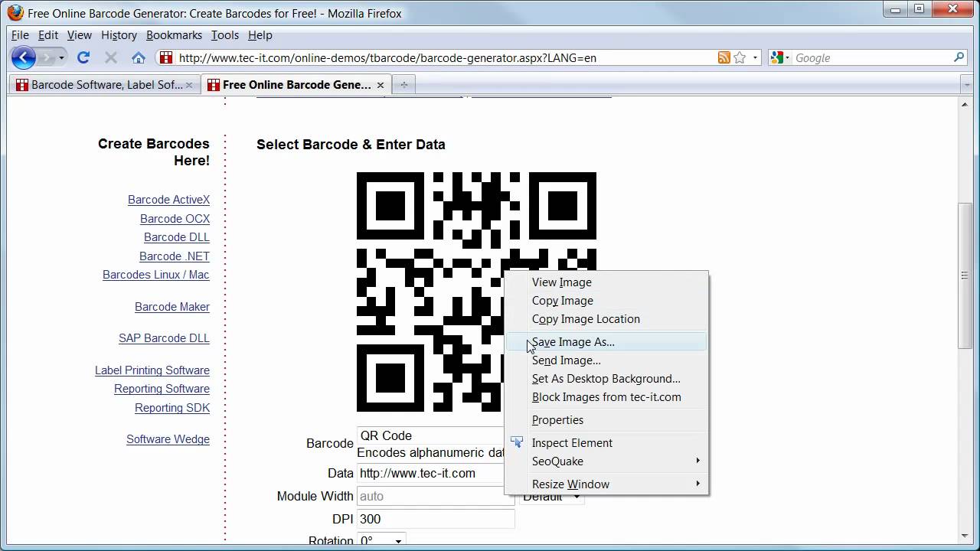Open the Bookmarks menu
The width and height of the screenshot is (980, 551).
point(174,35)
